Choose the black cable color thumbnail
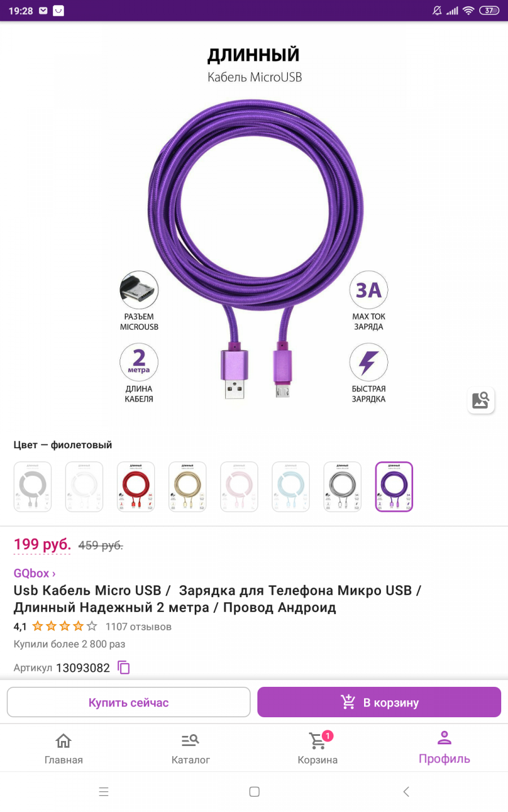Screen dimensions: 508x812 click(343, 487)
